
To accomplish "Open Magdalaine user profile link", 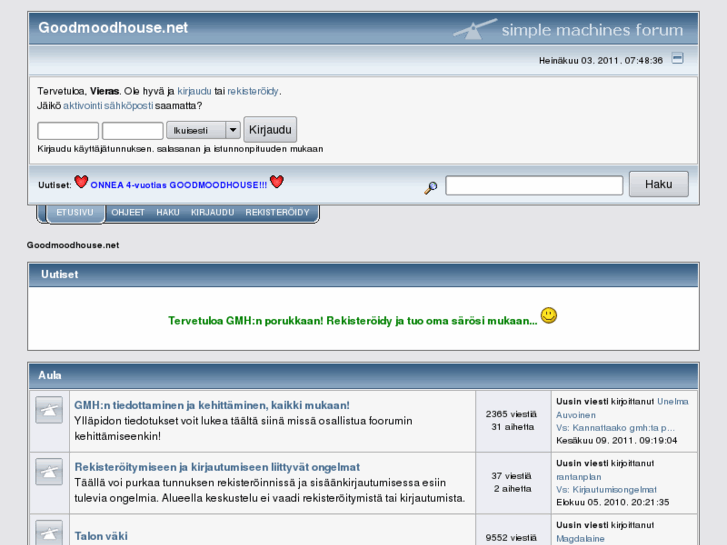I will (580, 539).
